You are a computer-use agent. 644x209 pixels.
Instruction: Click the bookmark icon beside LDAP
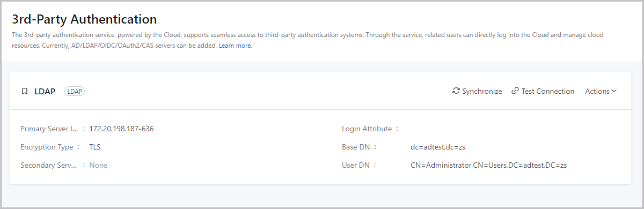[x=24, y=91]
